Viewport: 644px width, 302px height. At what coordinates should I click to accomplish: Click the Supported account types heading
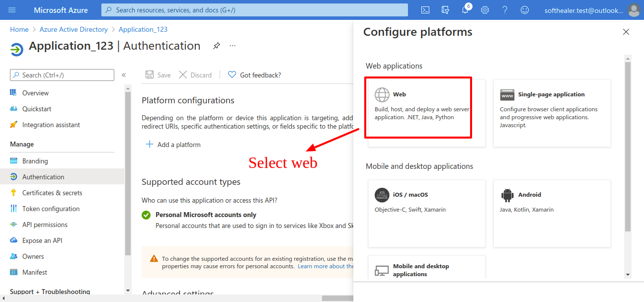tap(191, 182)
